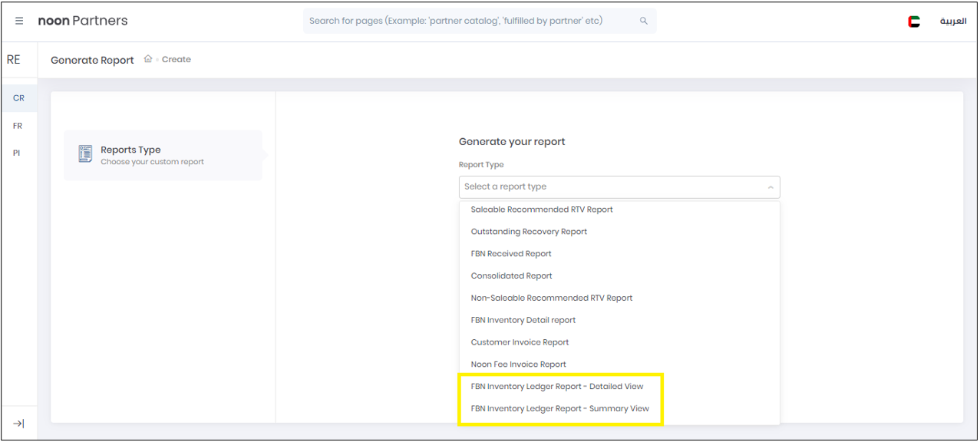Choose Consolidated Report from the list
The height and width of the screenshot is (442, 980).
(x=511, y=275)
